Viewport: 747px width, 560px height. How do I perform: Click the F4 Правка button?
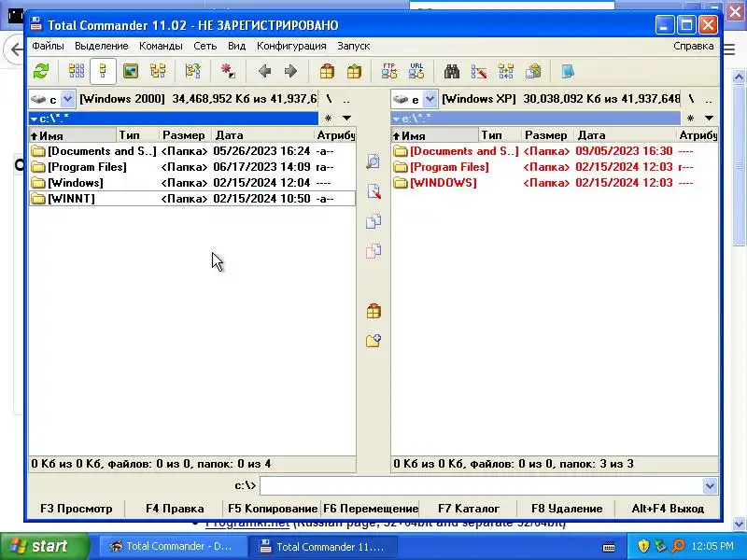pyautogui.click(x=175, y=509)
